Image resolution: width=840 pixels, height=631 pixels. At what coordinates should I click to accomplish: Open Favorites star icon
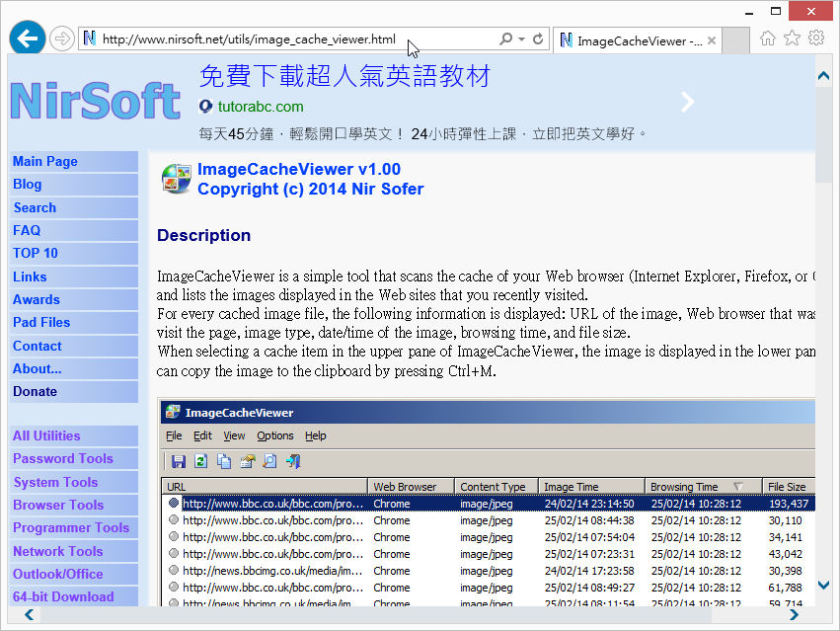tap(792, 39)
